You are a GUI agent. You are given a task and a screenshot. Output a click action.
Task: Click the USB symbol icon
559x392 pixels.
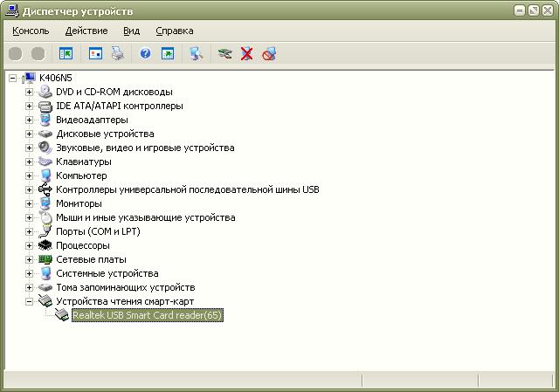[x=45, y=189]
